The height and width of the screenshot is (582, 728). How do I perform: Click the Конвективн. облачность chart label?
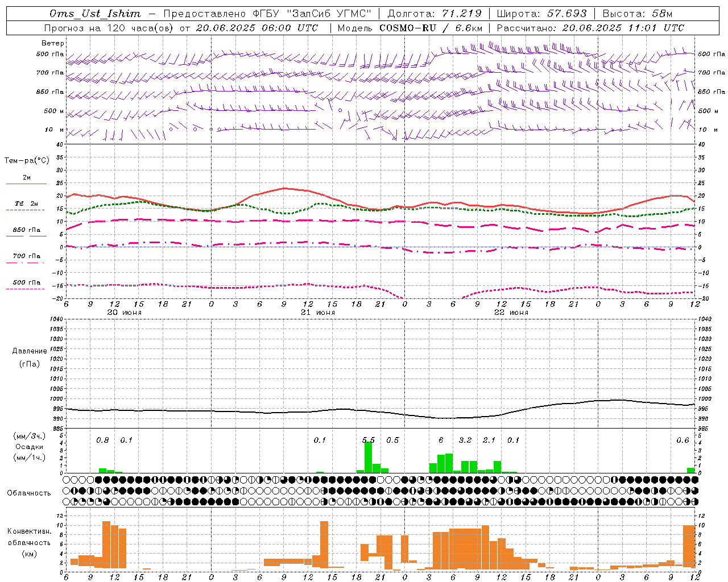pos(29,542)
